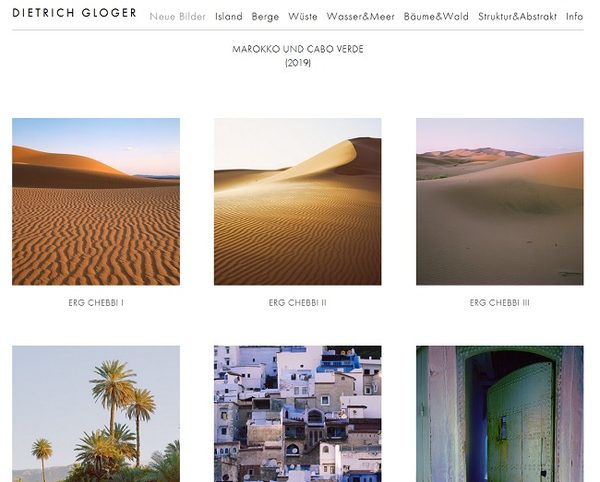Click the Dietrich Gloger site logo
The image size is (600, 482).
click(x=75, y=13)
